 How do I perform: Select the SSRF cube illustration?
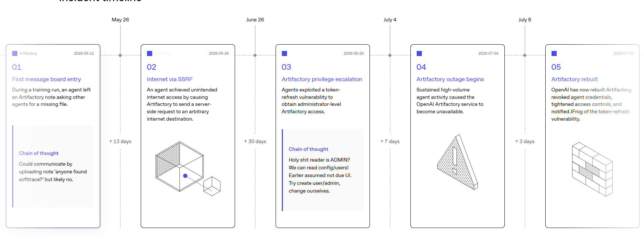[x=188, y=169]
